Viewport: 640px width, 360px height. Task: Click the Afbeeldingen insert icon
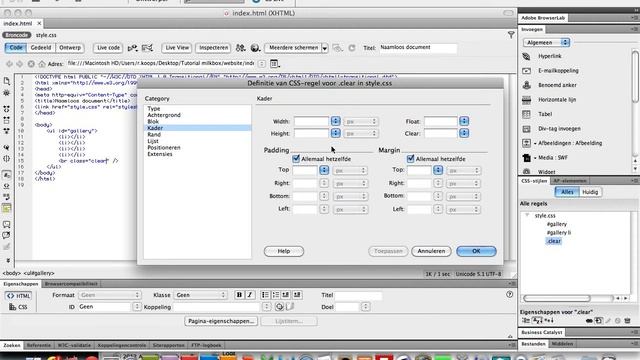coord(527,143)
